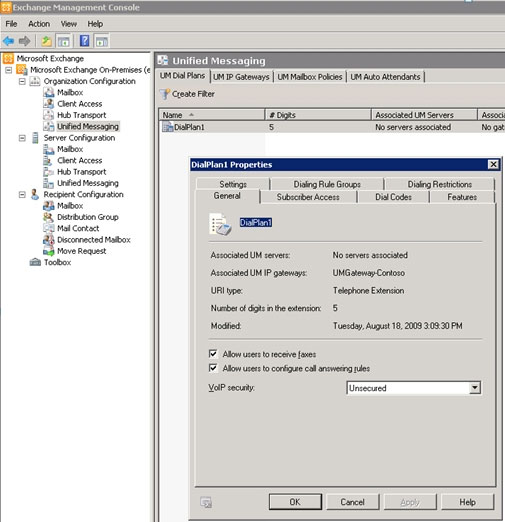Collapse the Recipient Configuration tree node
The height and width of the screenshot is (522, 505).
[x=22, y=195]
